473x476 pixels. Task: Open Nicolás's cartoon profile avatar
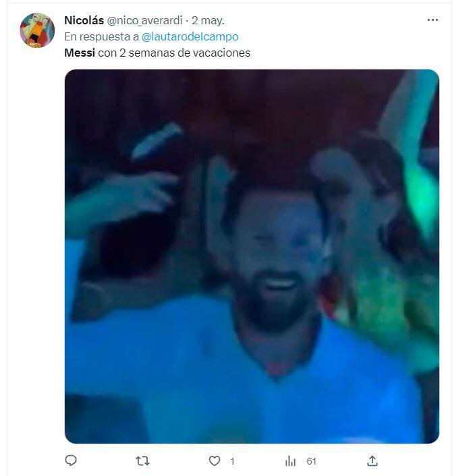pyautogui.click(x=37, y=30)
